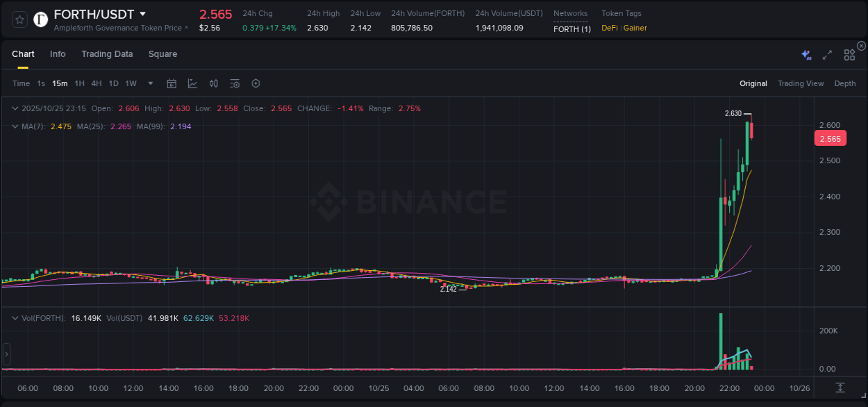This screenshot has width=868, height=407.
Task: Switch chart to Depth view
Action: [844, 83]
